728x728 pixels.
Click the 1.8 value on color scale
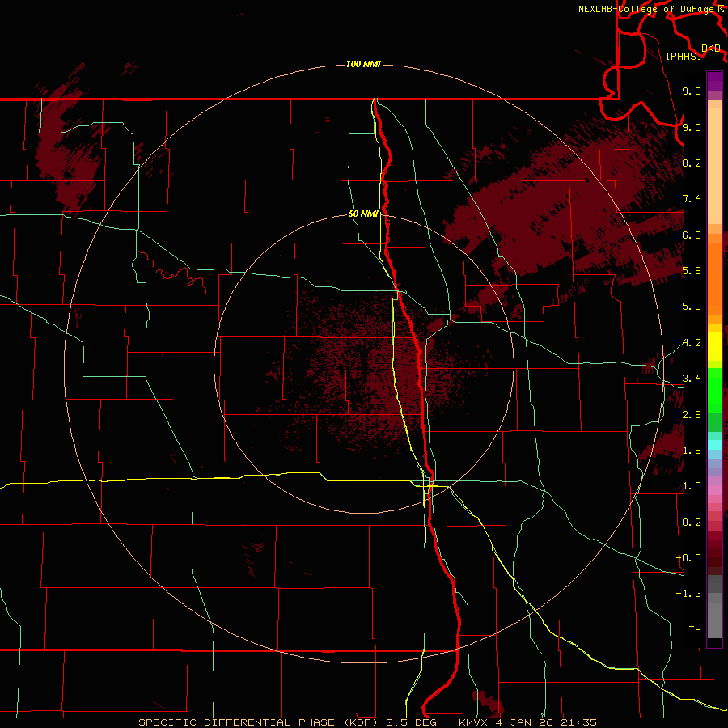[692, 451]
